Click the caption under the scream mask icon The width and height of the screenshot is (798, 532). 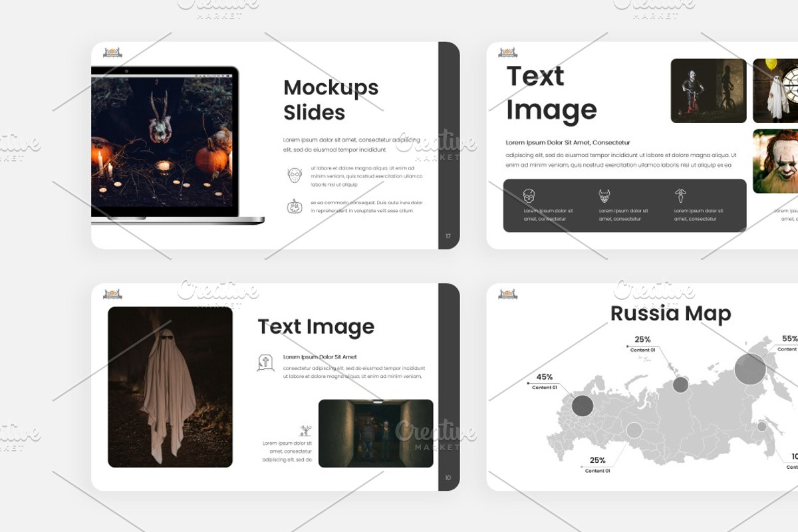(698, 215)
